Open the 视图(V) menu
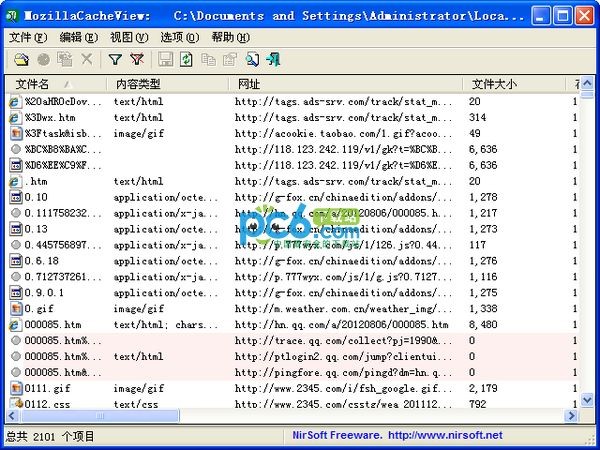Viewport: 600px width, 450px height. pos(129,37)
